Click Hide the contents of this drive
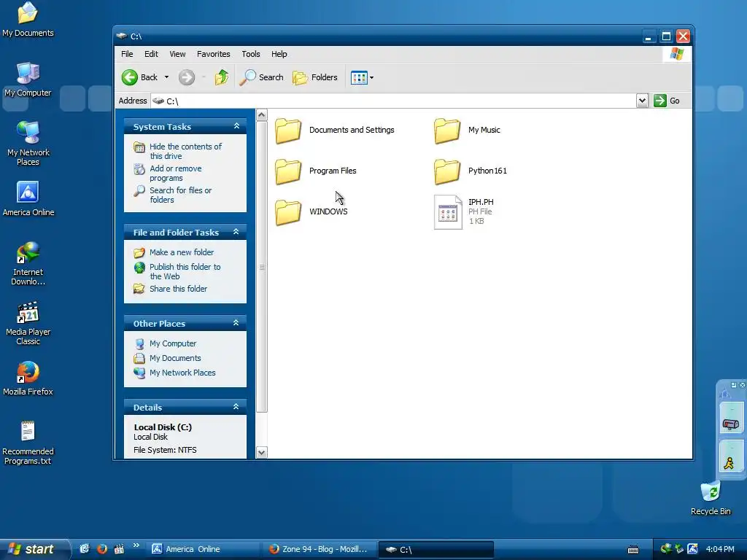747x560 pixels. pyautogui.click(x=185, y=151)
